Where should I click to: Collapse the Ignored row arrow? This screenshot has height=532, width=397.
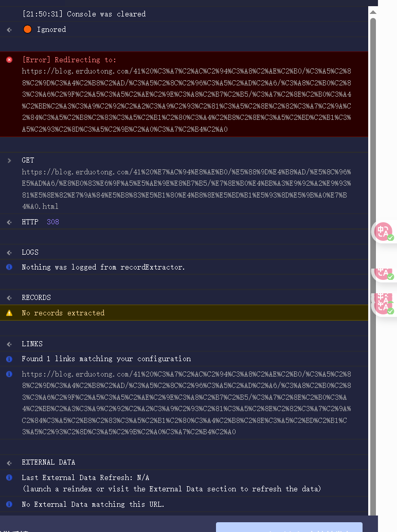(x=9, y=30)
